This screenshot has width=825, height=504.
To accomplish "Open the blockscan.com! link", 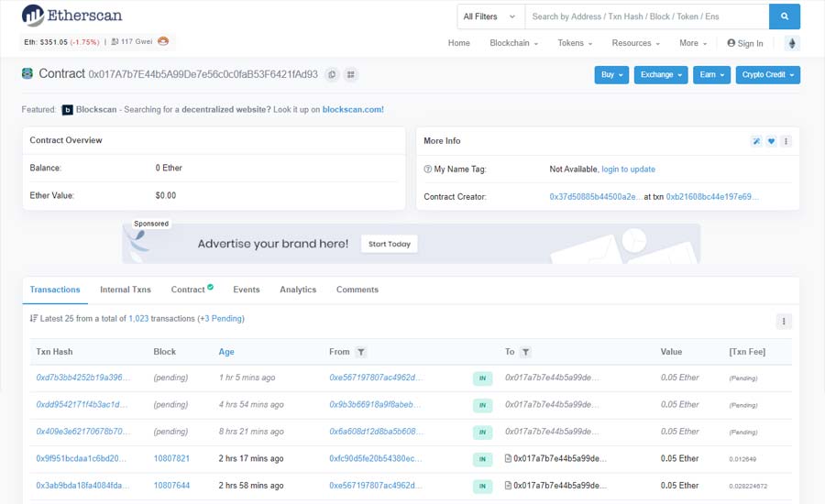I will (x=353, y=109).
